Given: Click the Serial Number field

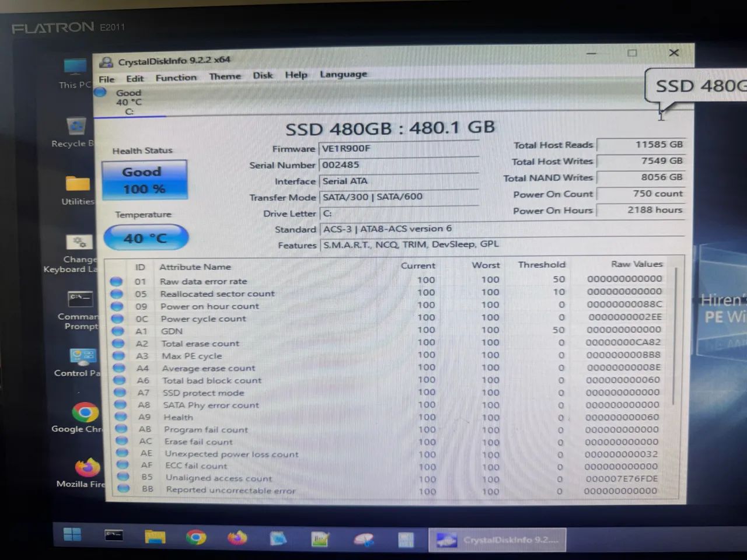Looking at the screenshot, I should click(x=399, y=164).
